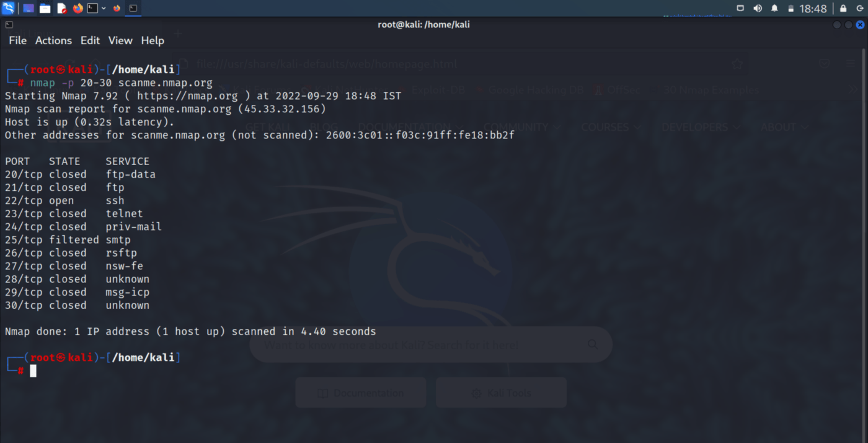Switch to the running terminal taskbar window
The height and width of the screenshot is (443, 868).
coord(133,8)
